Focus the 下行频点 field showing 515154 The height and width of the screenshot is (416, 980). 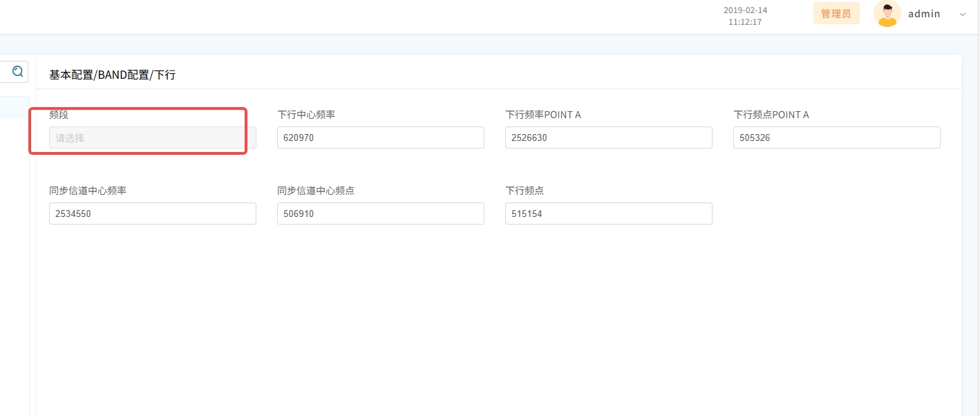(608, 214)
